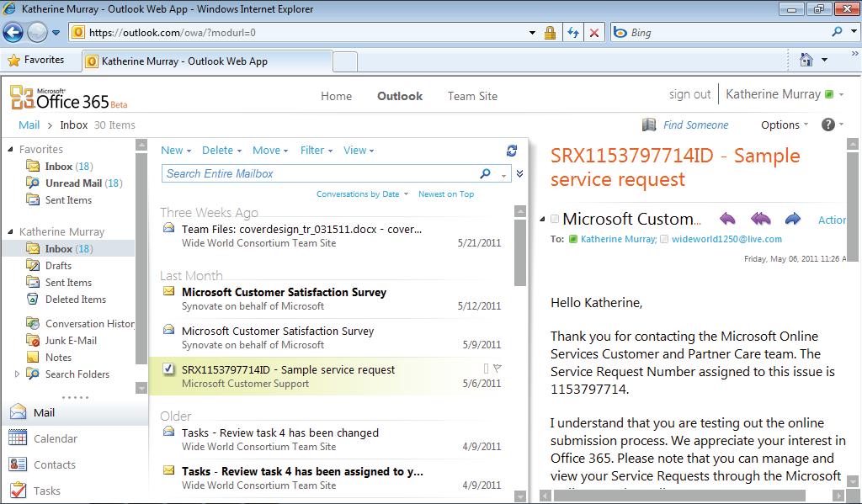Open Tasks - Review task 4 has been changed
Image resolution: width=862 pixels, height=504 pixels.
click(332, 439)
